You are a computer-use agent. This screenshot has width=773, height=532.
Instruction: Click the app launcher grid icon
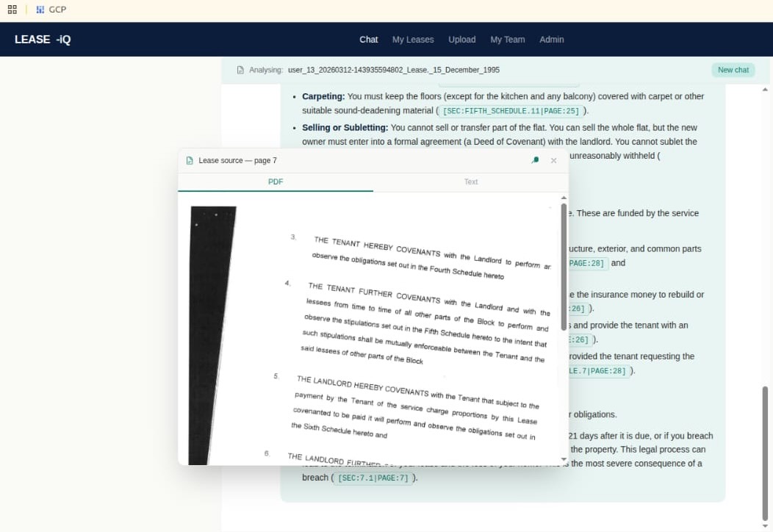[12, 9]
